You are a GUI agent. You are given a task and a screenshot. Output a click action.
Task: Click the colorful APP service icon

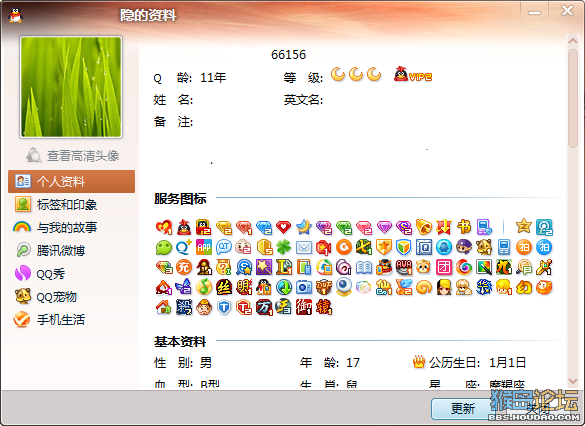point(204,247)
